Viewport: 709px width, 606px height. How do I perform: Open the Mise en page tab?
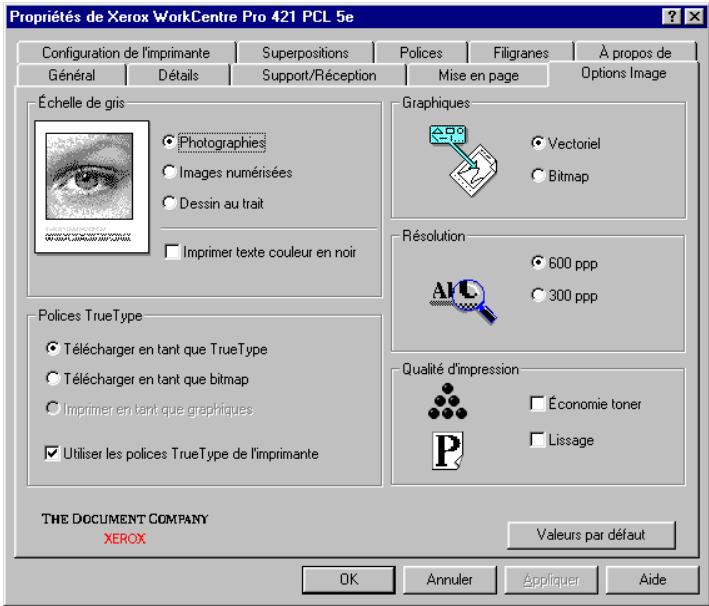tap(478, 75)
